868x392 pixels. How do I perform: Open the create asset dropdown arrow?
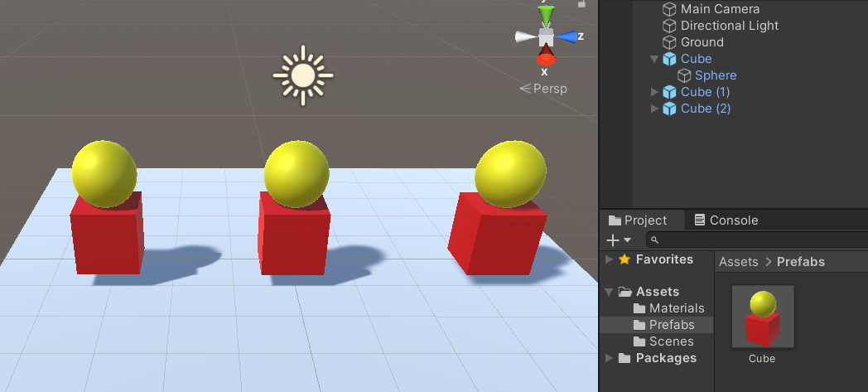point(627,240)
